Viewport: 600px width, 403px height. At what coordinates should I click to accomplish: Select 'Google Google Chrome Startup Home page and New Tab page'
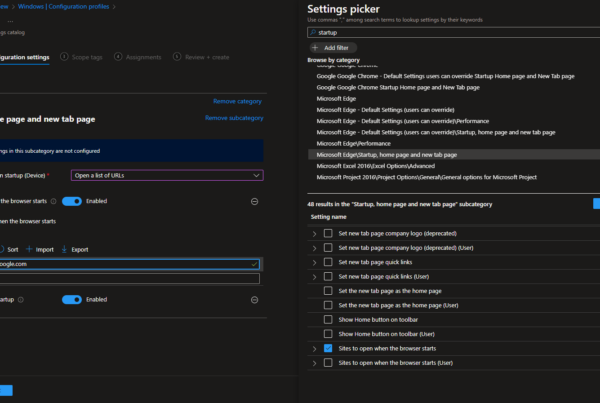coord(398,87)
